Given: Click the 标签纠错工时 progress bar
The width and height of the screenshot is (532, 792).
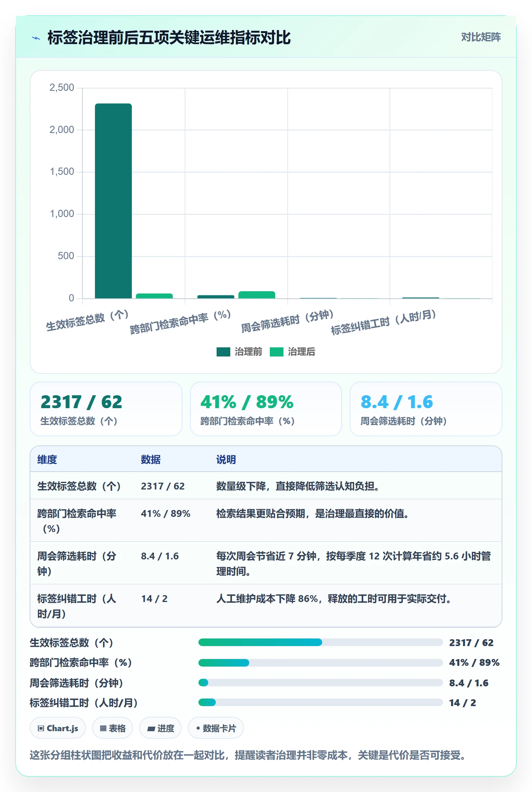Looking at the screenshot, I should tap(320, 702).
